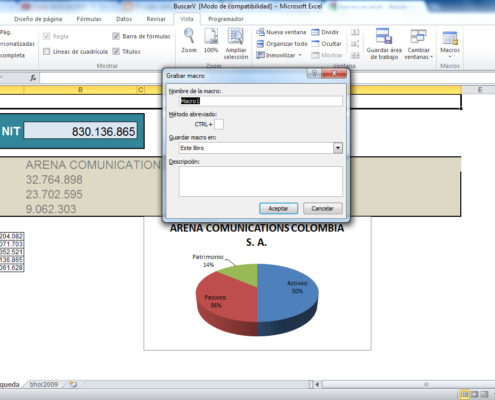Click the greyed Mostrar window option
Screen dimensions: 495x400
(x=327, y=55)
